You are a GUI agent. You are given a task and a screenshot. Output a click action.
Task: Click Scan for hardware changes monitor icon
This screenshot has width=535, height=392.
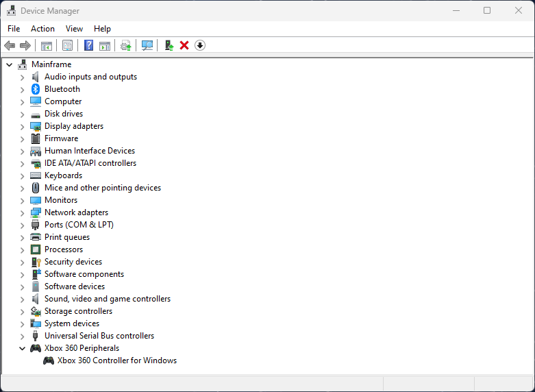(x=147, y=45)
